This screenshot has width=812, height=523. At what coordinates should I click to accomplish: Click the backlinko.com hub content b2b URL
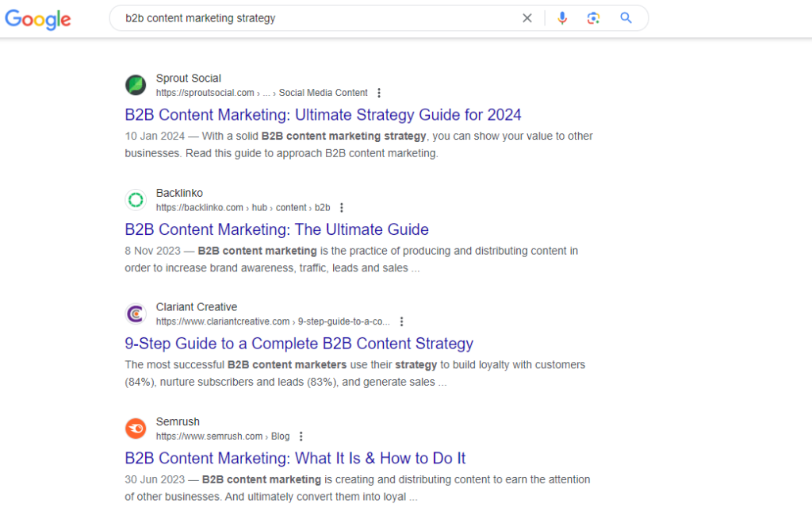[x=243, y=207]
